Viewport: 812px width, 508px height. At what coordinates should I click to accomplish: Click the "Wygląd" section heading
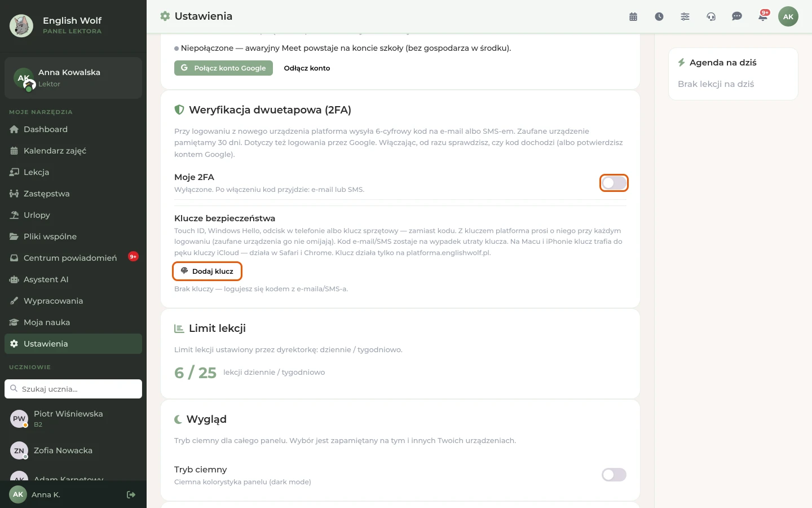pyautogui.click(x=206, y=419)
